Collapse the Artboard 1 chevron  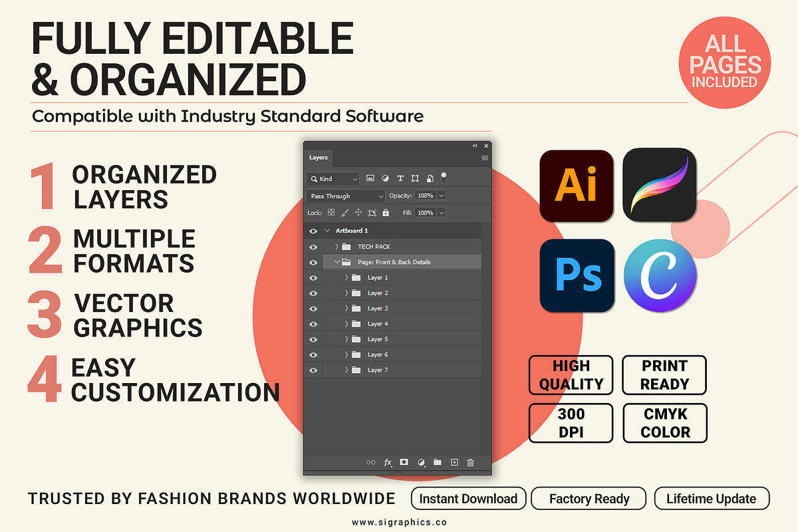point(327,231)
